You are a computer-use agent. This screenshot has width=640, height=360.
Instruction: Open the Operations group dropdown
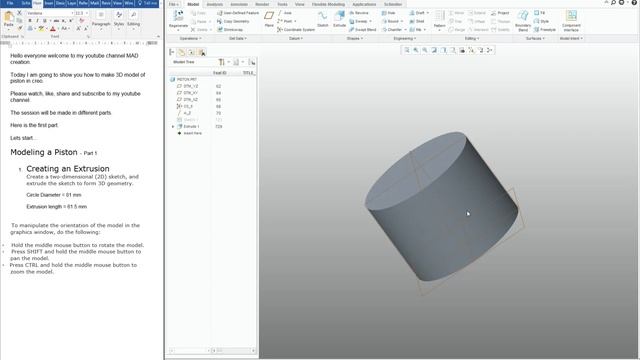pos(190,38)
